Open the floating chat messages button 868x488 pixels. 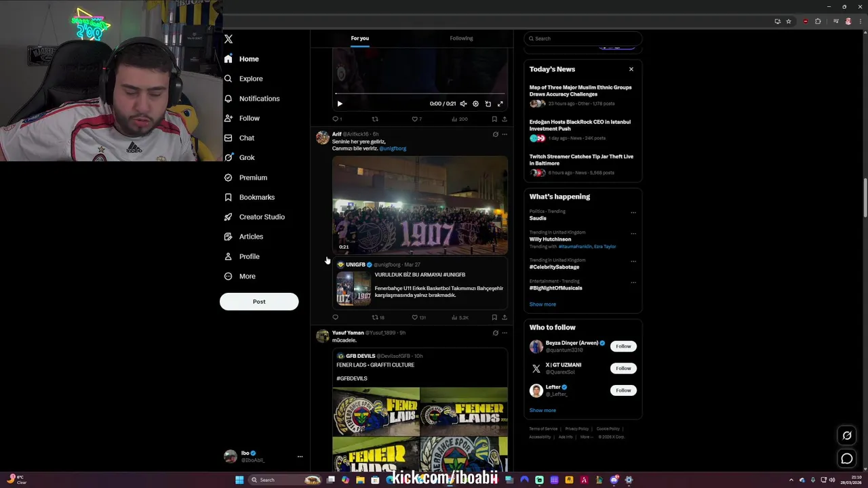(847, 459)
